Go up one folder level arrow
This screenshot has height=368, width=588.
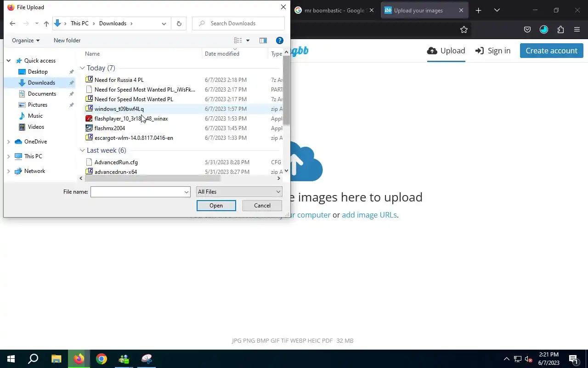[46, 23]
